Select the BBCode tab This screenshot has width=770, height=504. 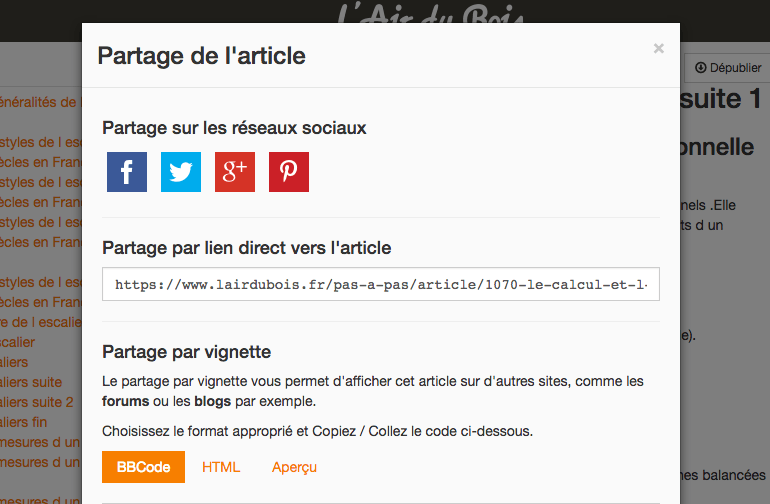click(x=143, y=467)
